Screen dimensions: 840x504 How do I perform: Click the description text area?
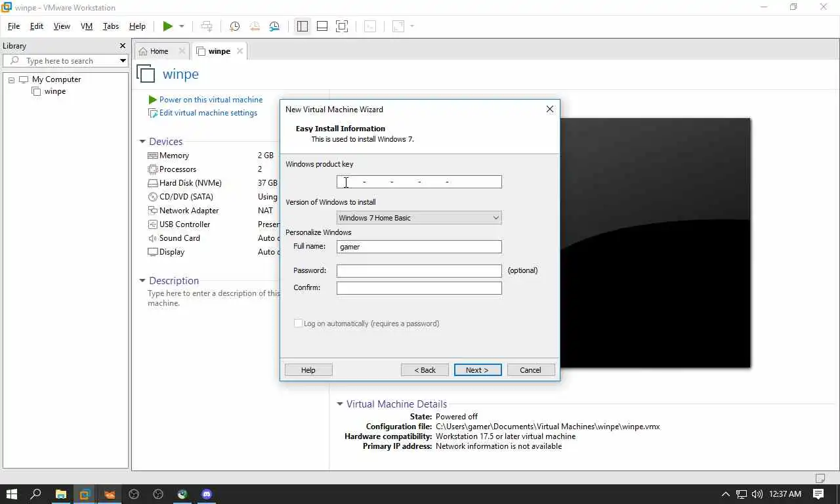pos(213,299)
